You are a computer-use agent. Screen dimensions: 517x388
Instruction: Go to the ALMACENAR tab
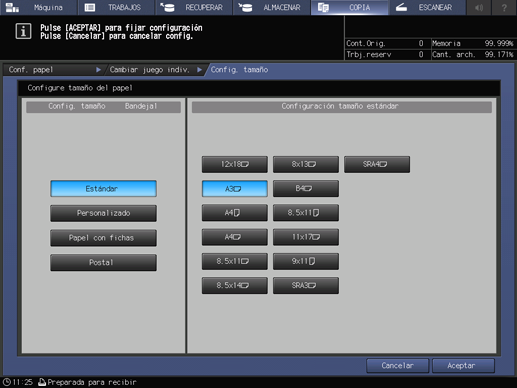(x=271, y=7)
